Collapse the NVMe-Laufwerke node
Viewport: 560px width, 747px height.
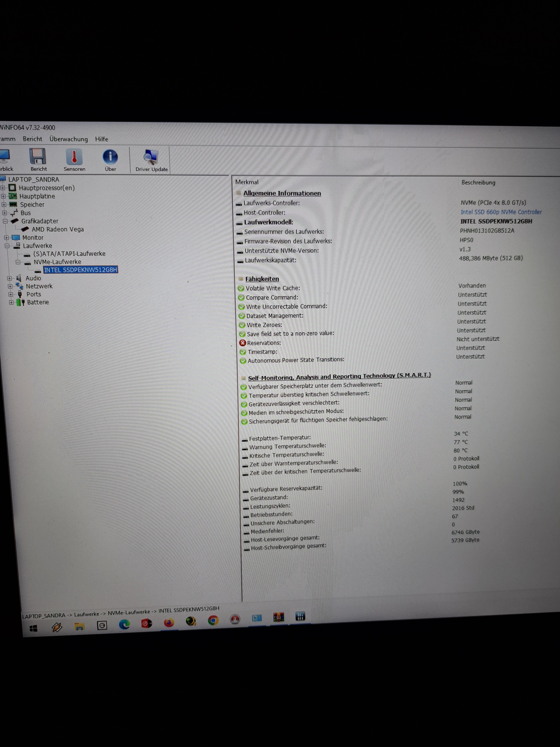[x=18, y=262]
